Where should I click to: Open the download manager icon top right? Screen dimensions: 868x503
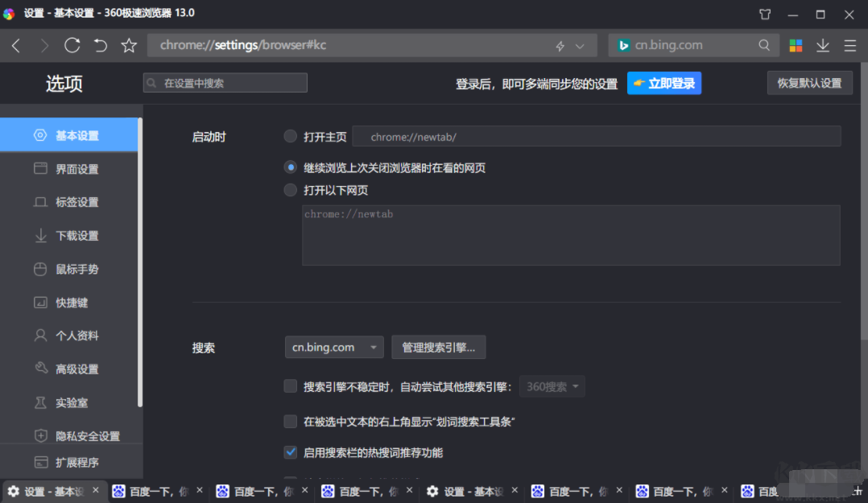[x=823, y=45]
